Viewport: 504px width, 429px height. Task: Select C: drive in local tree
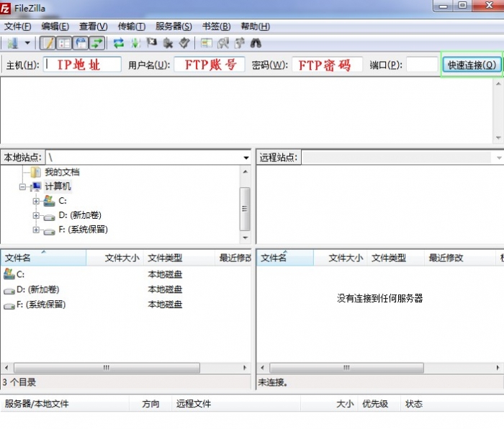[x=63, y=201]
